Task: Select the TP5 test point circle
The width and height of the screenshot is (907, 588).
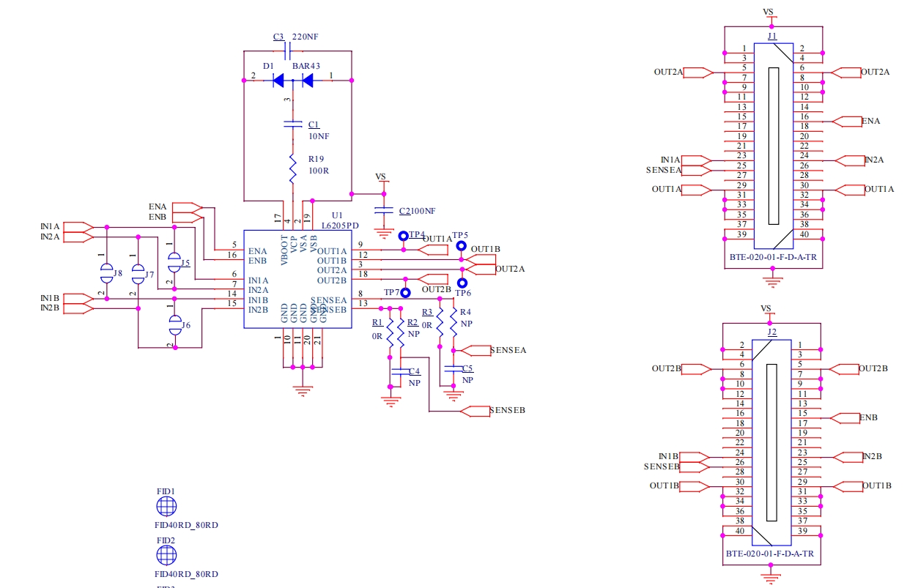Action: pos(462,246)
